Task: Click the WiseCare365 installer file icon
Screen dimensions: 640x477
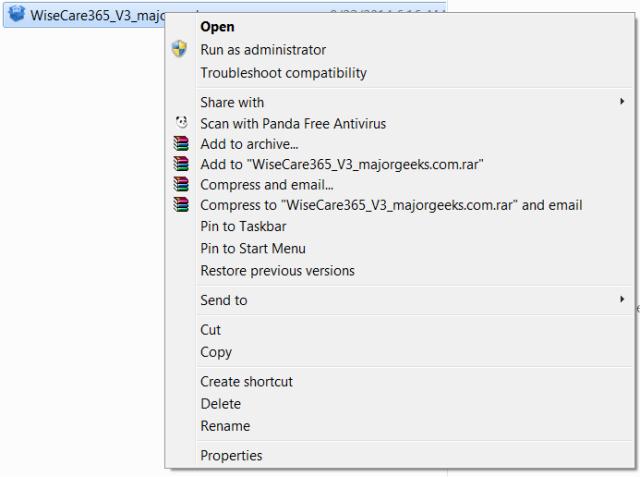Action: (x=17, y=14)
